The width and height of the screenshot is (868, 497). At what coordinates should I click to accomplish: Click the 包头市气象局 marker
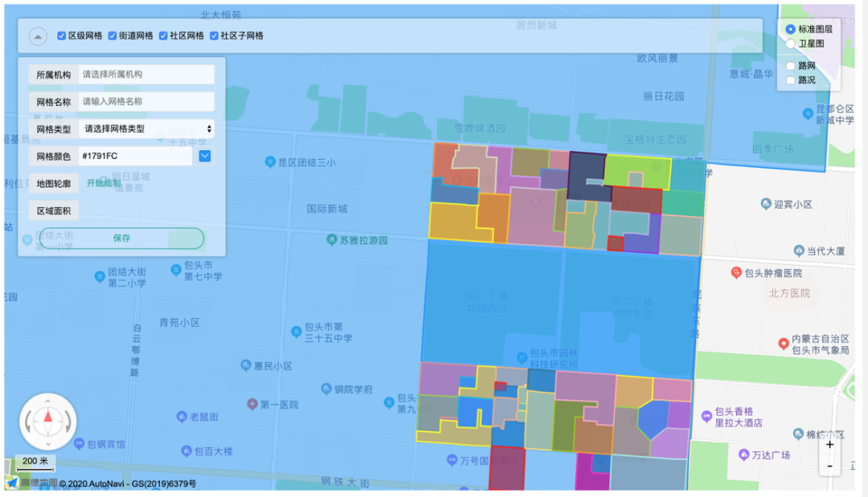coord(784,344)
